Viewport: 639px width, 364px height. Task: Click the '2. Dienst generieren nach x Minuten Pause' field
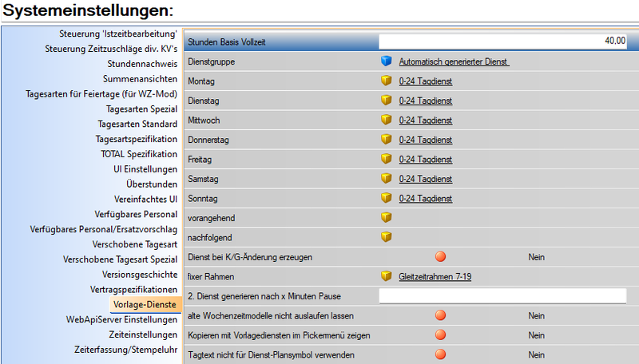click(x=502, y=295)
